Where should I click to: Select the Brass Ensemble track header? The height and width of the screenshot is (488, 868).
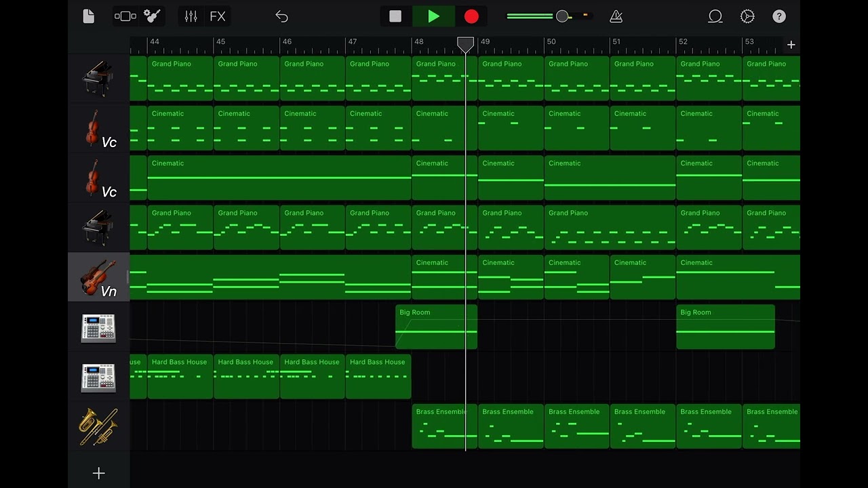pos(98,426)
